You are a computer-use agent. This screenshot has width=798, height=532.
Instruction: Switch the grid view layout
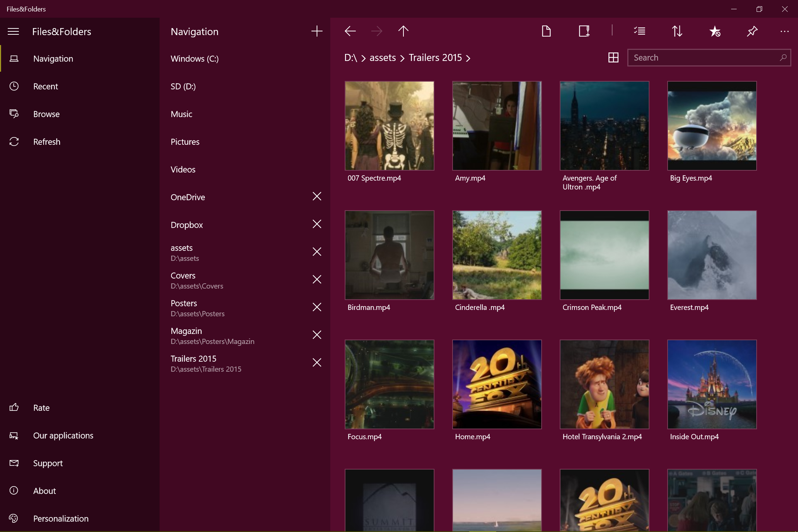(613, 58)
